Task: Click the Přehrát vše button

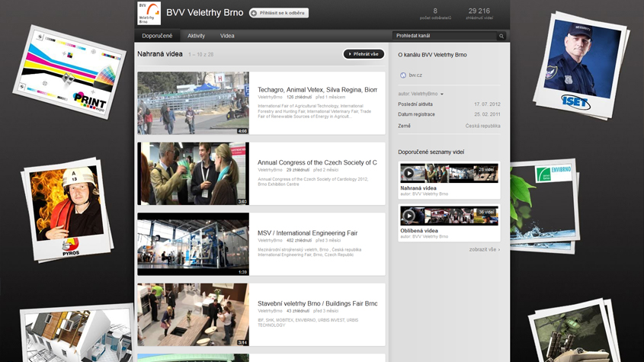Action: (x=364, y=54)
